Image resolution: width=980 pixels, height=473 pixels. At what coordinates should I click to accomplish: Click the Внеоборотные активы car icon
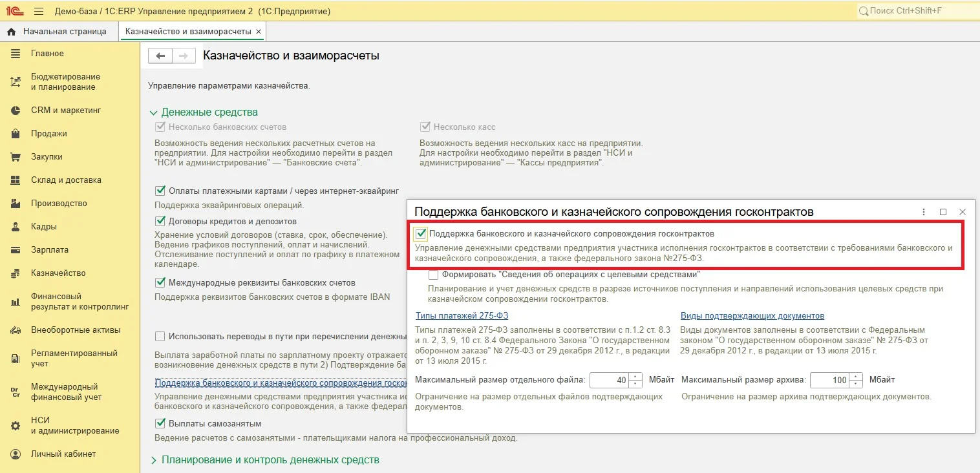click(x=16, y=330)
